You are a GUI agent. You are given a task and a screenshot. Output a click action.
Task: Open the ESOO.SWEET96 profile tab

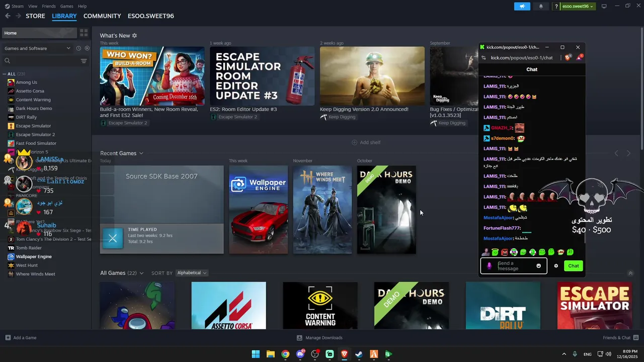(151, 16)
